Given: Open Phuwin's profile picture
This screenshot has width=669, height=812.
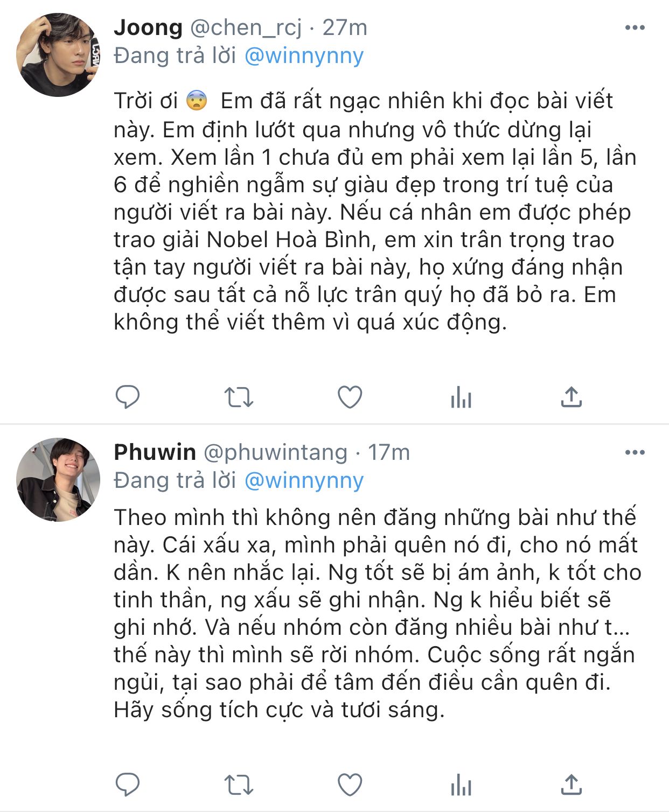Looking at the screenshot, I should (x=59, y=480).
